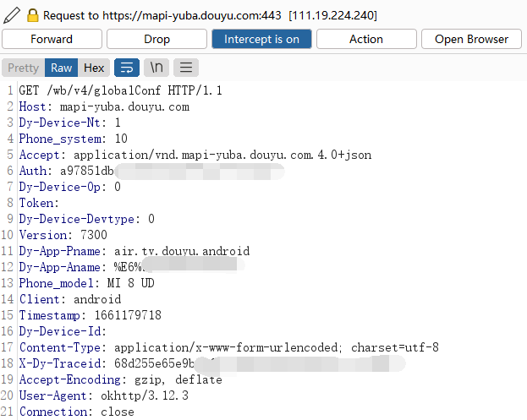
Task: Toggle the line wrap icon button
Action: [x=127, y=68]
